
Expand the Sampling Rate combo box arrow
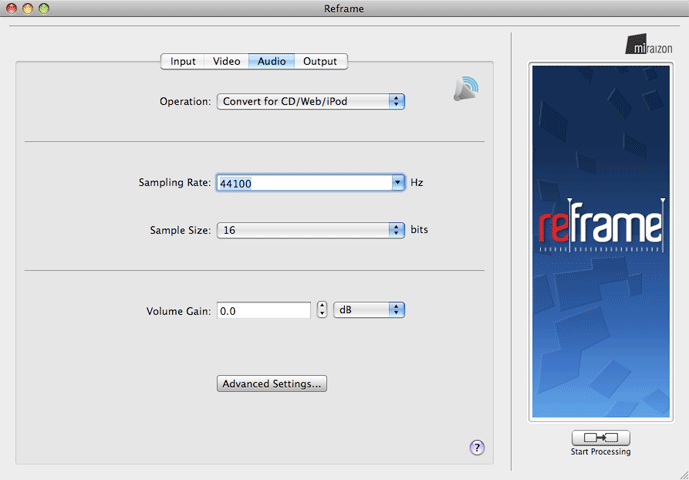(x=398, y=182)
